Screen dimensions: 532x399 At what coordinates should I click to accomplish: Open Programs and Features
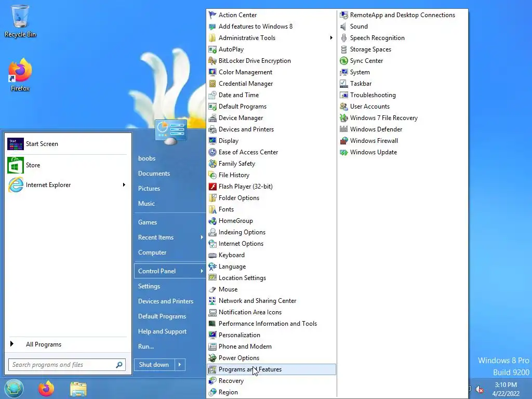coord(271,369)
